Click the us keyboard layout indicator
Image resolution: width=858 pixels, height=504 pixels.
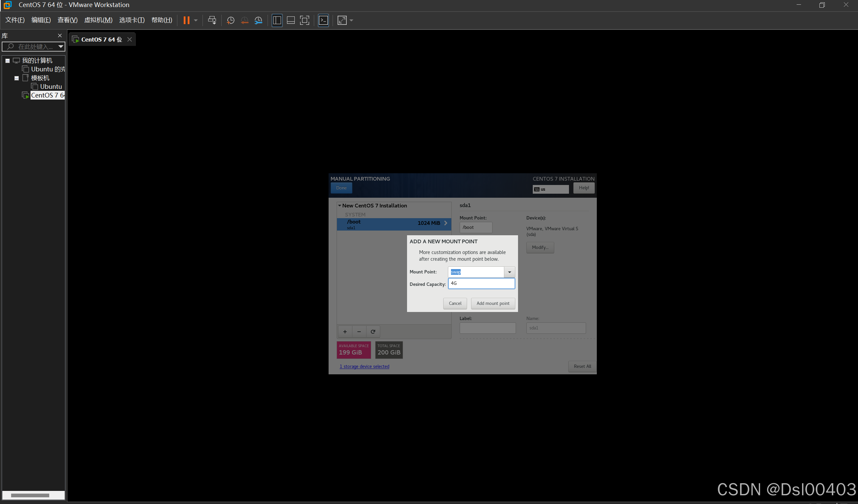tap(551, 189)
